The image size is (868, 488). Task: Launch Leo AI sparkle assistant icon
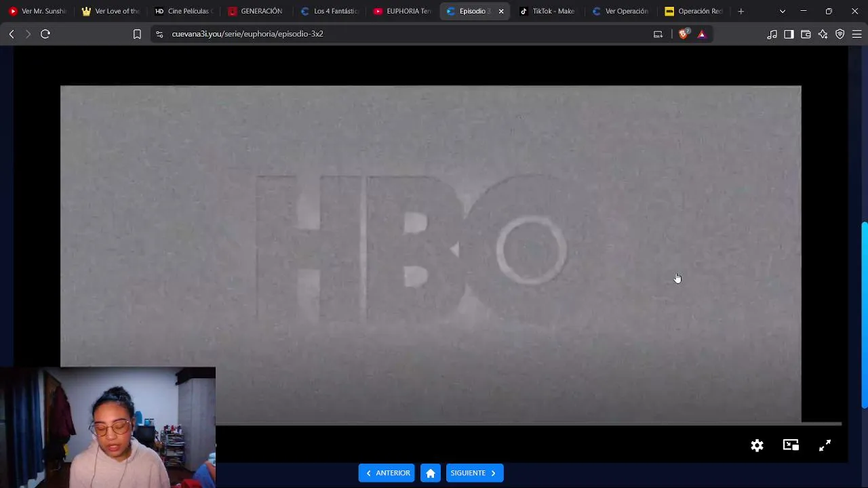(823, 34)
